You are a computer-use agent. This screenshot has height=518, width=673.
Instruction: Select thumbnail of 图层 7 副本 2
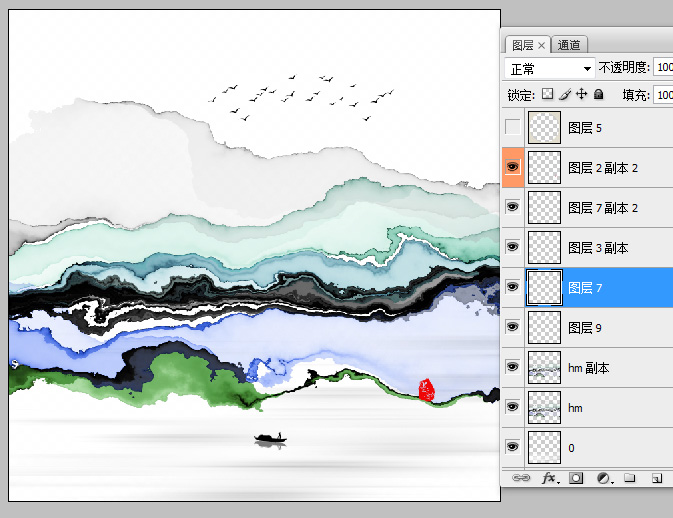pos(544,207)
